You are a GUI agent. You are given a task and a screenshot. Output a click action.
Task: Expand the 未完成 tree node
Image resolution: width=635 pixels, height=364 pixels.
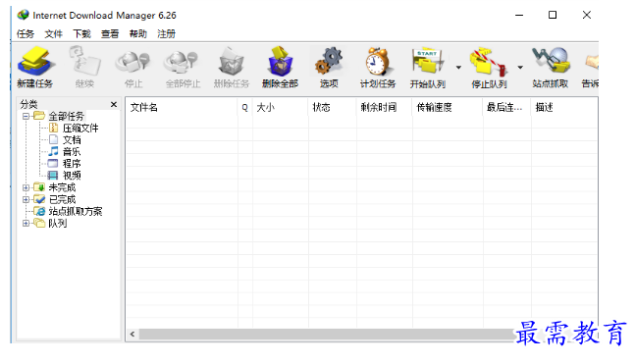pos(26,187)
